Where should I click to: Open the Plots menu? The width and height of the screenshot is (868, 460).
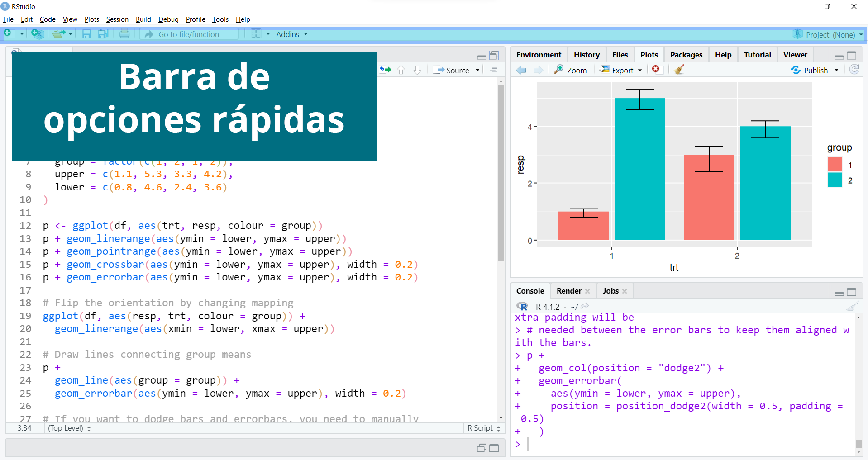click(x=91, y=19)
